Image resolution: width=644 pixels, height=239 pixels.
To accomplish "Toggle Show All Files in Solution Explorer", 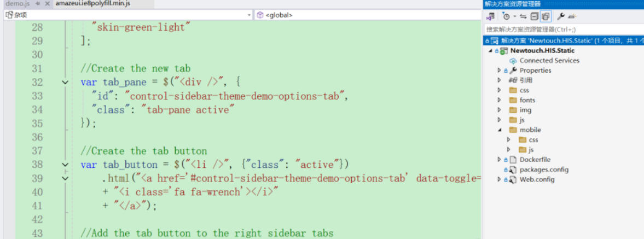I will pos(545,16).
